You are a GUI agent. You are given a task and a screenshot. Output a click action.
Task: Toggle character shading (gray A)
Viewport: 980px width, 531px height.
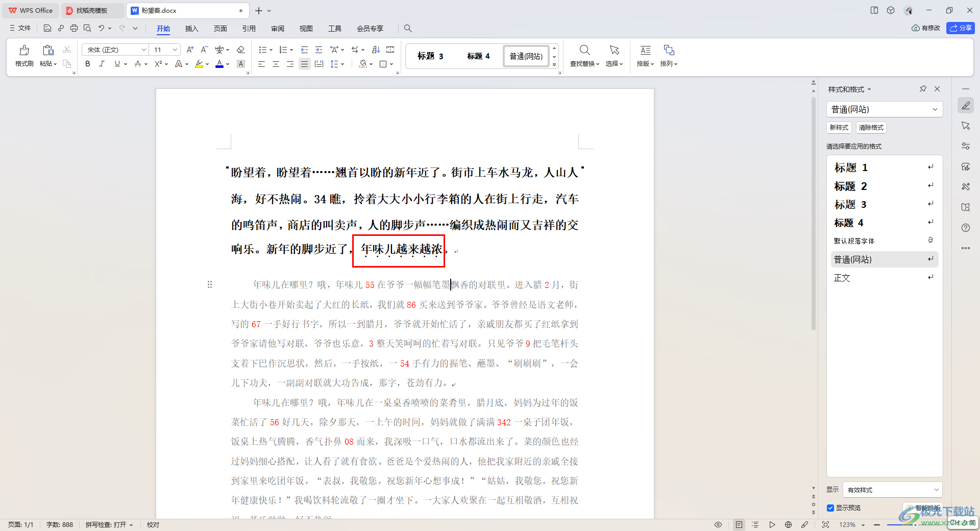pyautogui.click(x=241, y=64)
